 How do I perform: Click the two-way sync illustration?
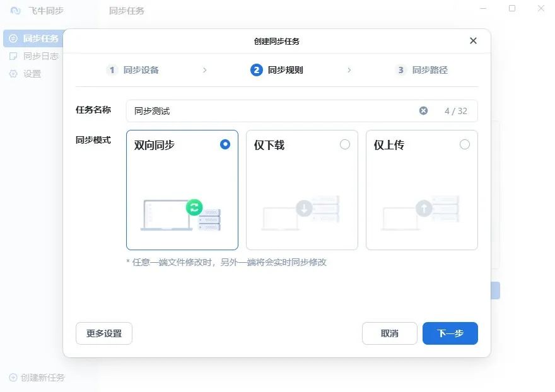tap(181, 215)
